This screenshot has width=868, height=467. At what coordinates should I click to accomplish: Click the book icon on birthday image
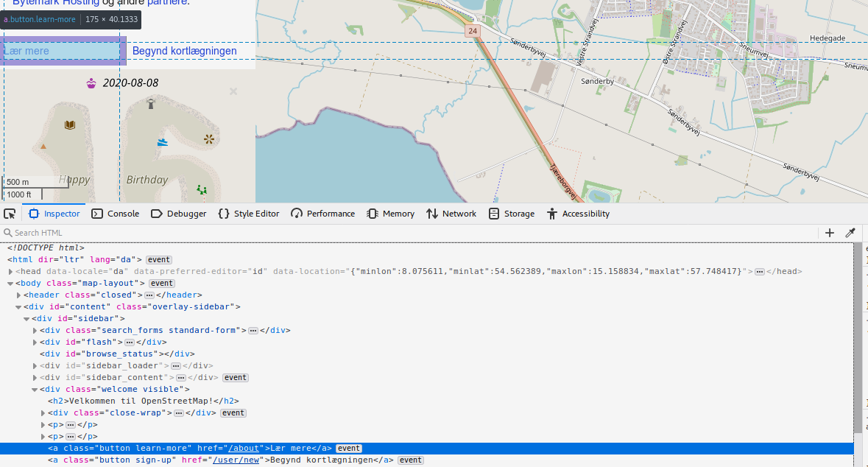pos(70,125)
